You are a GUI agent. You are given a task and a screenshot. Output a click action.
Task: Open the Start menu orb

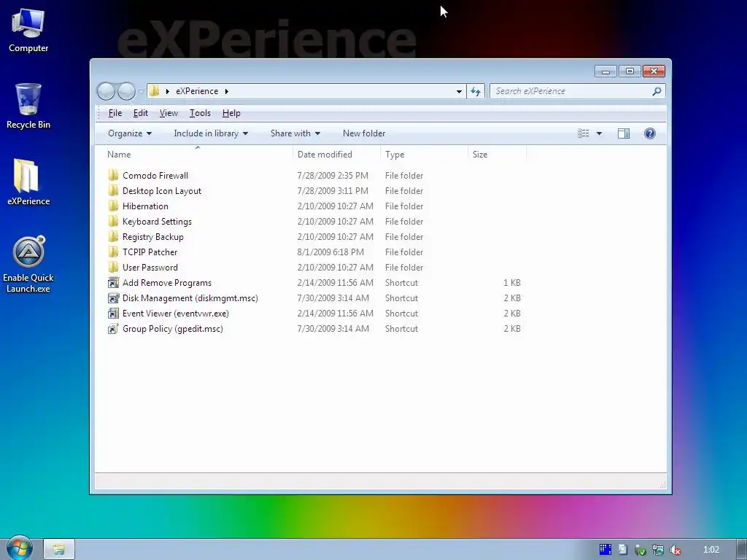point(20,548)
